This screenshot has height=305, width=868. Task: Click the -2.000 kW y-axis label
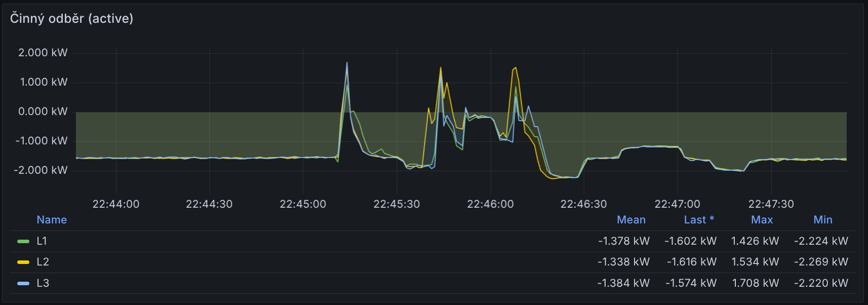[41, 170]
